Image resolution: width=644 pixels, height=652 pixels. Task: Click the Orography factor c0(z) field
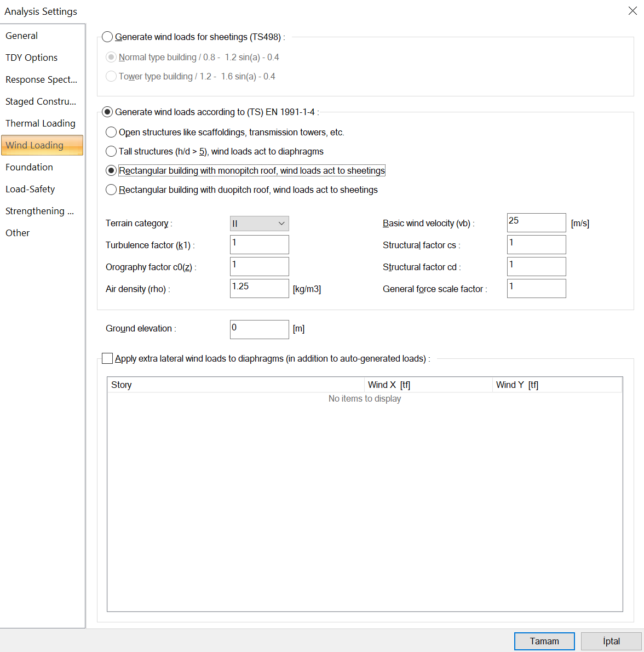259,266
